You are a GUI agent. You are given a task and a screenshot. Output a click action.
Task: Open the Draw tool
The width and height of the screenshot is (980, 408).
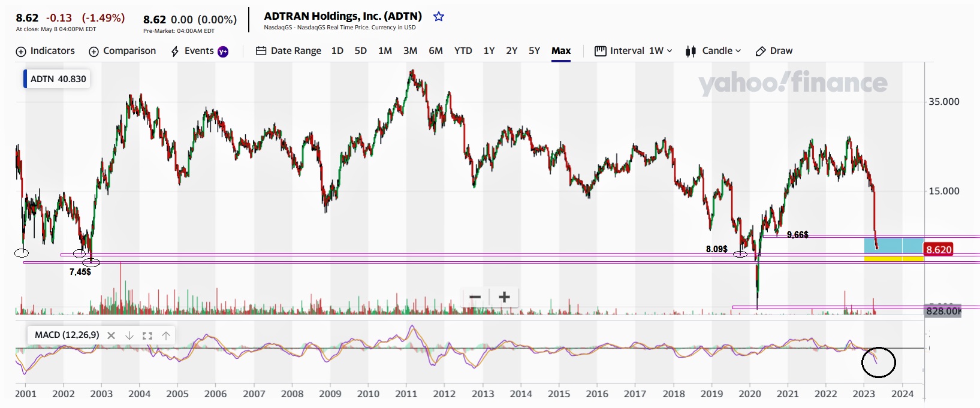[774, 51]
